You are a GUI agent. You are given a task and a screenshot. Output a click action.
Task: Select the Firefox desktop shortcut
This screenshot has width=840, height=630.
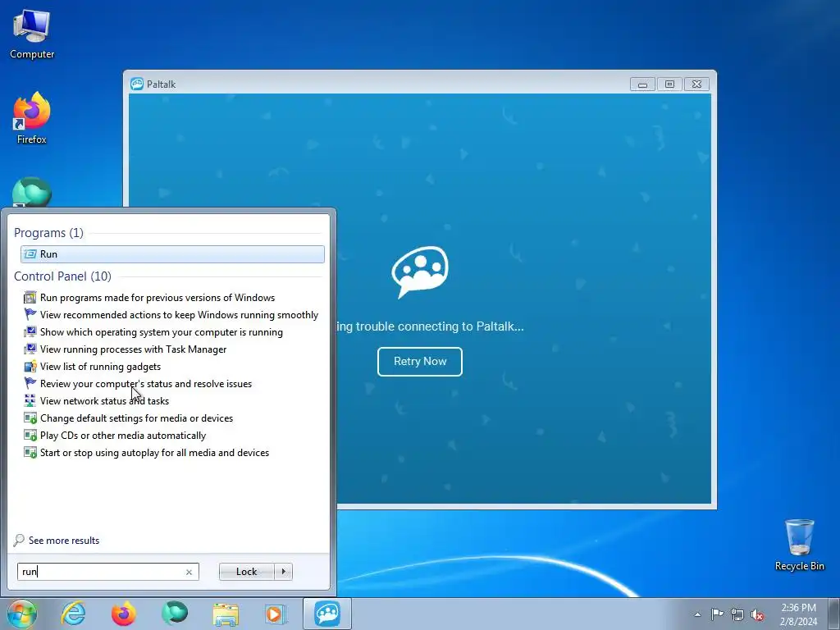pos(32,118)
